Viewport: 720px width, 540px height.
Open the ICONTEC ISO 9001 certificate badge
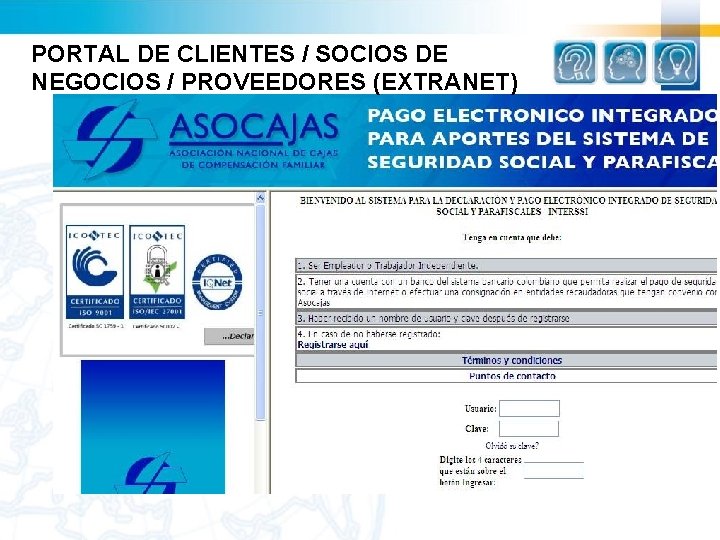tap(95, 272)
